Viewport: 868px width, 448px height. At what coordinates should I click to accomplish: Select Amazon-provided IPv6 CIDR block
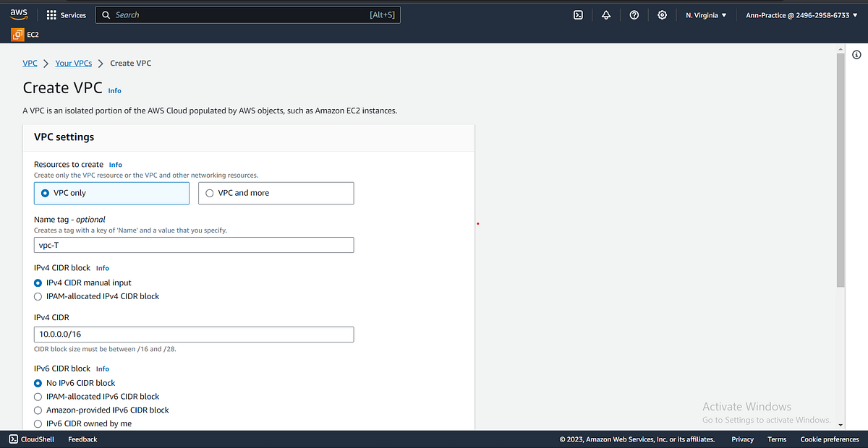[x=38, y=410]
